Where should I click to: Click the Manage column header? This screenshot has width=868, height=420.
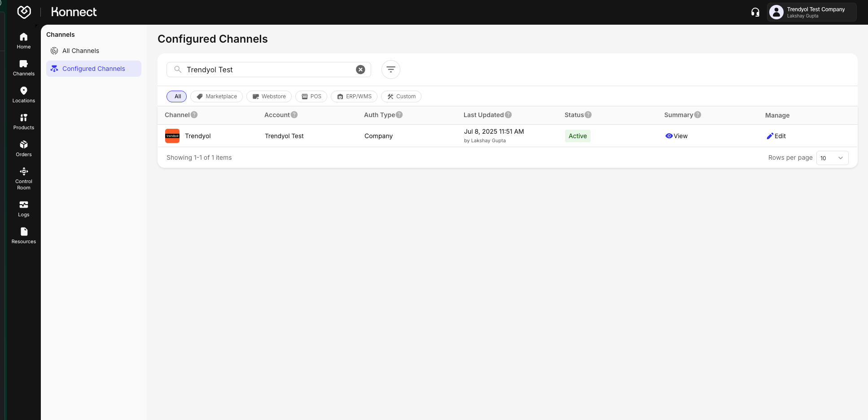[x=777, y=115]
